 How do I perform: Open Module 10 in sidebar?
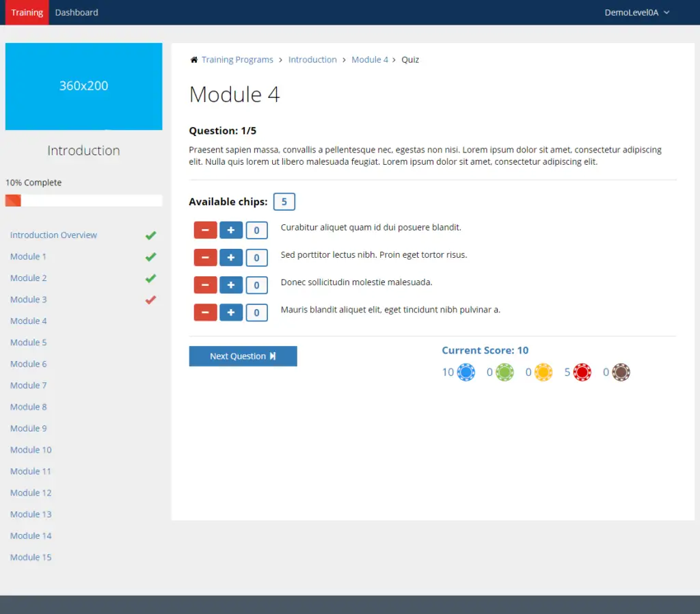[31, 450]
